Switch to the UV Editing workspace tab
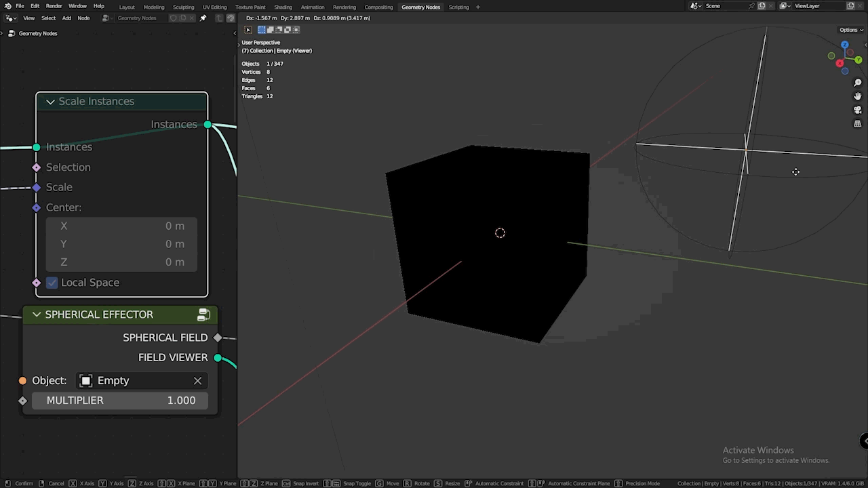Viewport: 868px width, 488px height. (x=214, y=7)
